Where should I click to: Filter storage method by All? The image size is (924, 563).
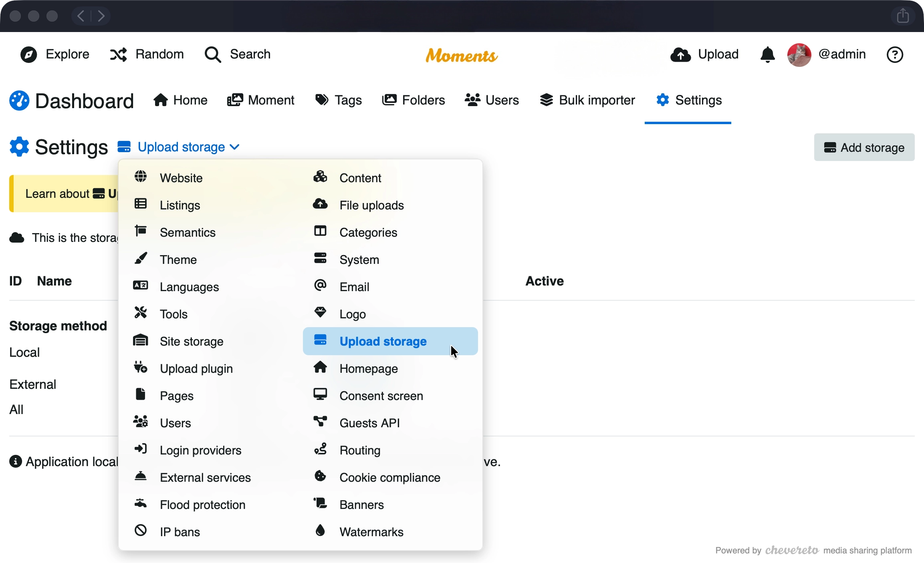click(x=16, y=410)
